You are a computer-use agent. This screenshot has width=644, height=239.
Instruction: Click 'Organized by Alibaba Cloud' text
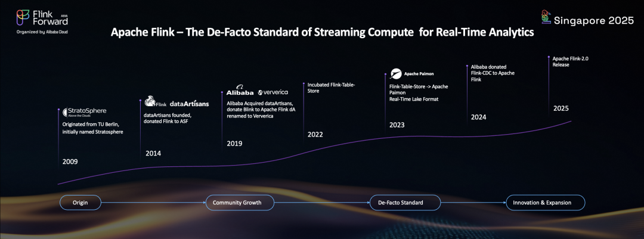point(42,32)
